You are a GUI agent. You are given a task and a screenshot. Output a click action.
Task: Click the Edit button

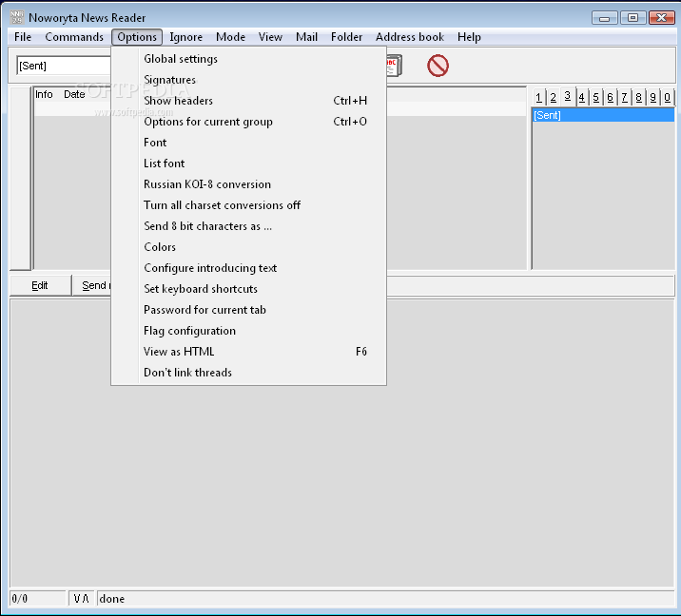point(40,285)
